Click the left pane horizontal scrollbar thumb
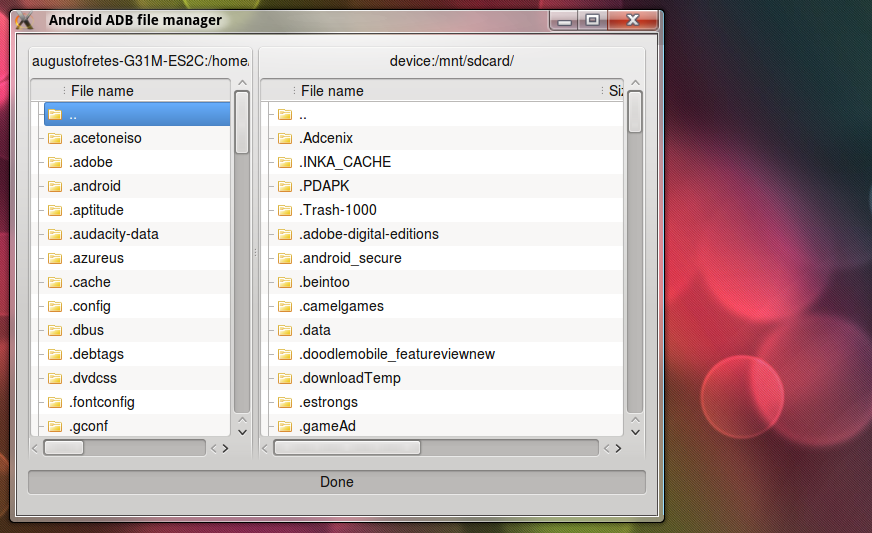 [64, 448]
